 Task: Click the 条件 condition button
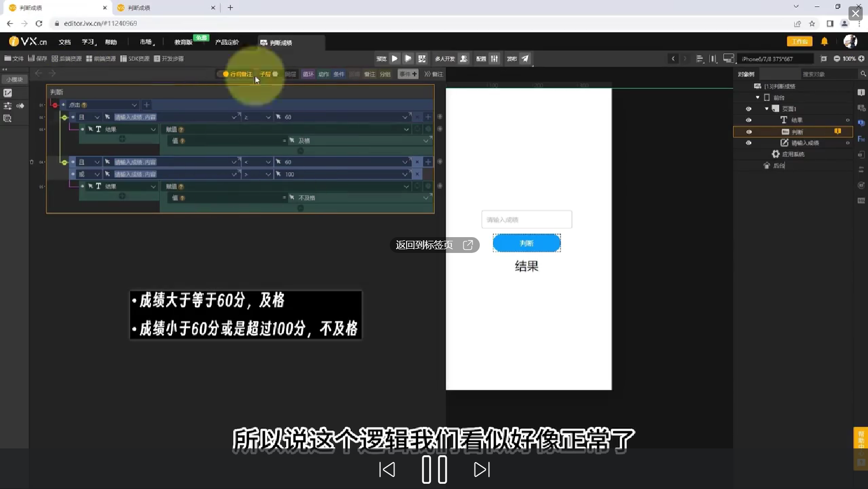(339, 74)
